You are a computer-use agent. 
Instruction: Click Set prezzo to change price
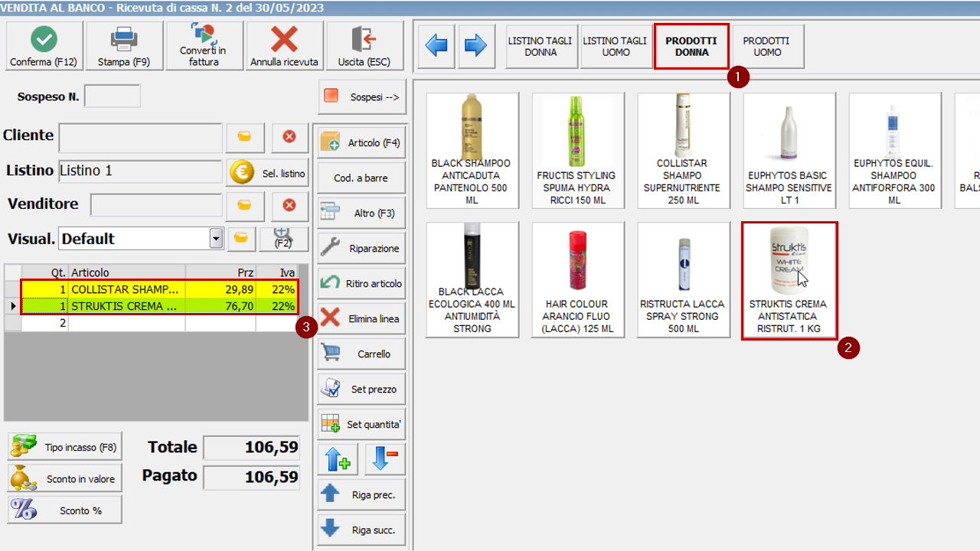click(x=361, y=389)
